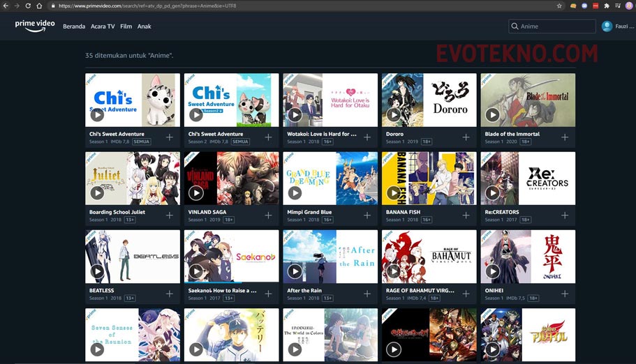The width and height of the screenshot is (636, 364).
Task: Add RAGE OF BAHAMUT to watchlist
Action: [466, 294]
